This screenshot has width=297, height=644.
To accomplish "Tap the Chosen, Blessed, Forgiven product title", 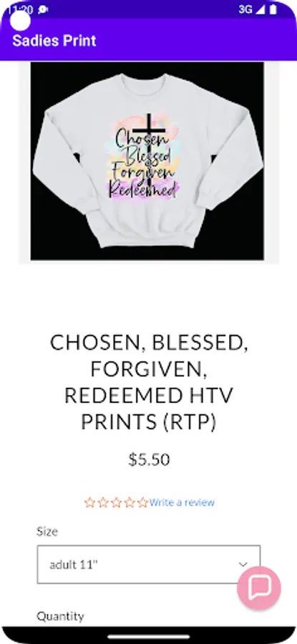I will point(149,382).
